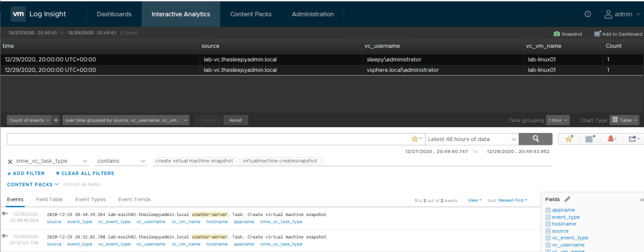Remove the vmw_vc_task_type filter with X
Viewport: 644px width, 252px height.
pyautogui.click(x=9, y=161)
